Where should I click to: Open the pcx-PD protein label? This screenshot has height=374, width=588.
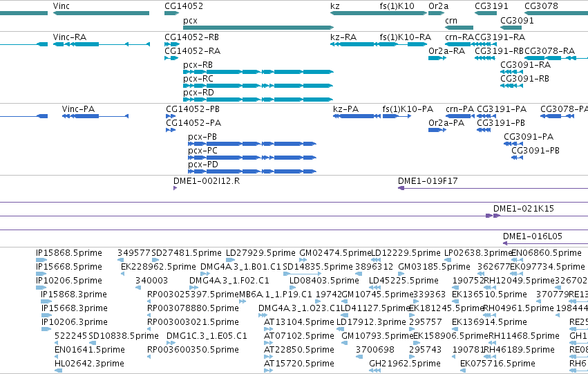(x=203, y=165)
